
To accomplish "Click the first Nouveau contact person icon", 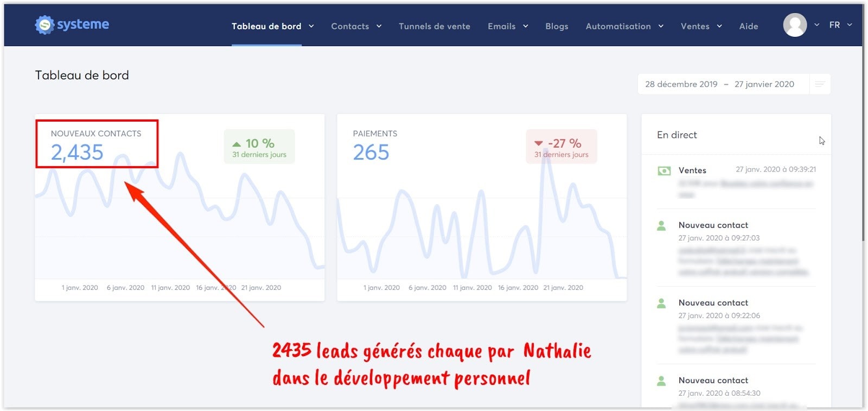I will click(x=661, y=226).
